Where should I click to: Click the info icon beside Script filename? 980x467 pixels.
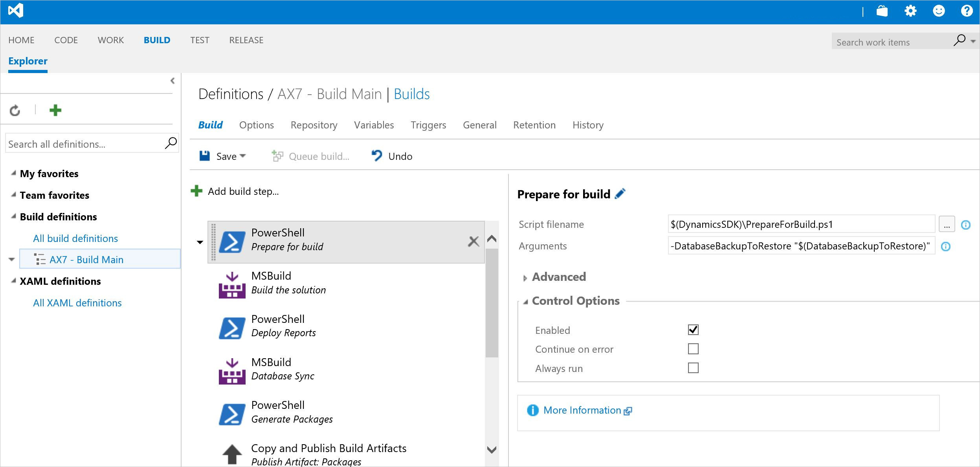click(x=965, y=225)
